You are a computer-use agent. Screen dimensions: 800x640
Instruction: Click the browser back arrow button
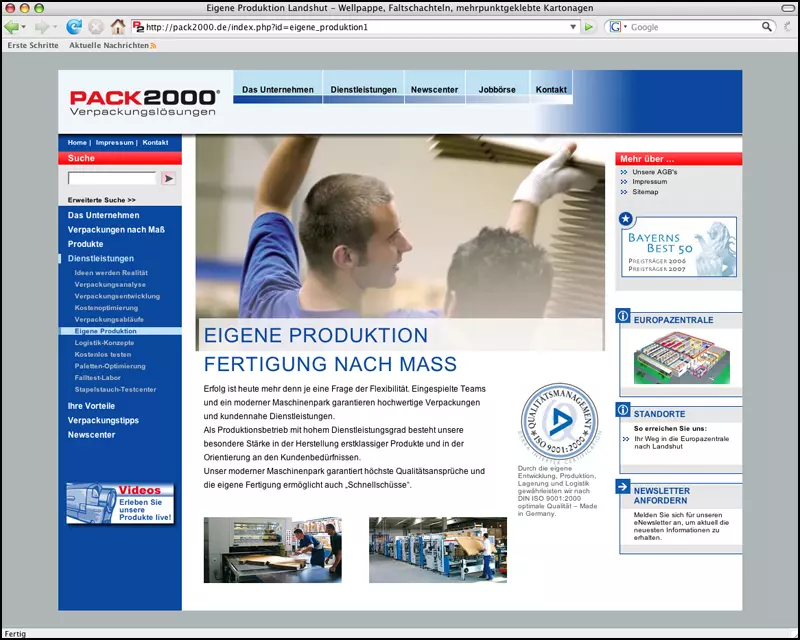click(x=13, y=27)
